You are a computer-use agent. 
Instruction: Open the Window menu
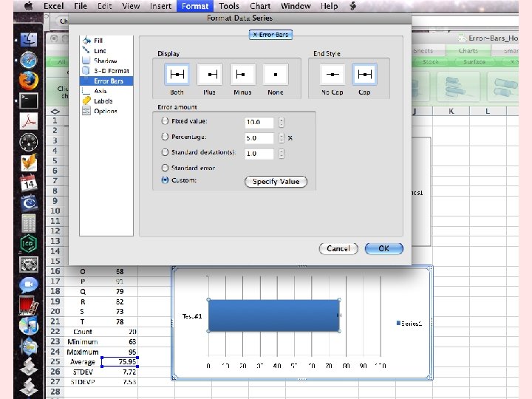click(x=296, y=6)
